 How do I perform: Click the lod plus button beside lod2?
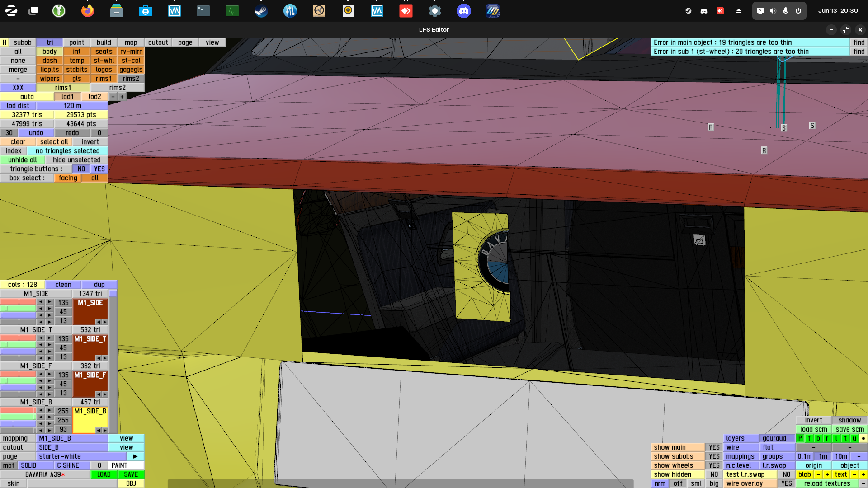pyautogui.click(x=122, y=97)
